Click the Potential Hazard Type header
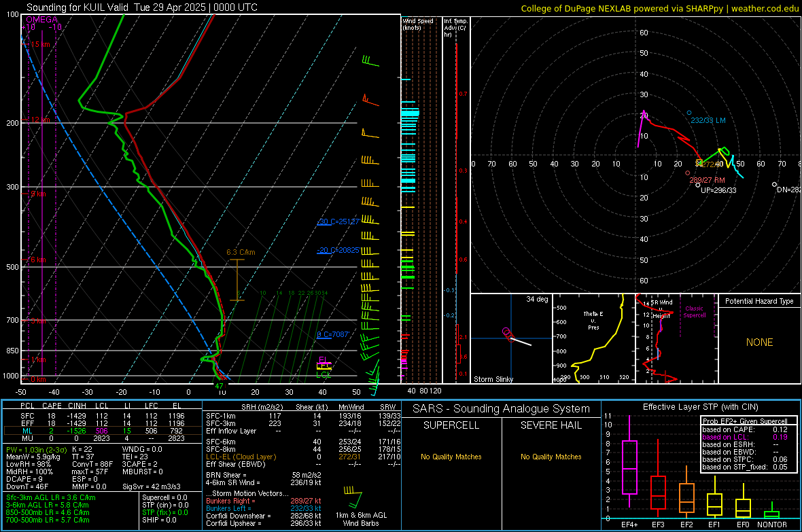The width and height of the screenshot is (802, 532). pyautogui.click(x=759, y=301)
